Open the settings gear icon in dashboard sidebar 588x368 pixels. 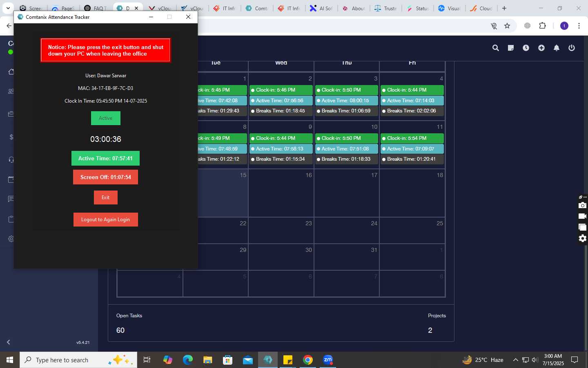point(11,239)
